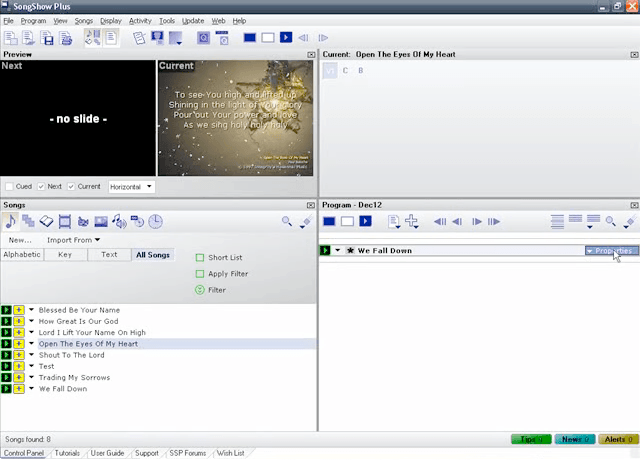Switch to the All Songs tab

(153, 255)
